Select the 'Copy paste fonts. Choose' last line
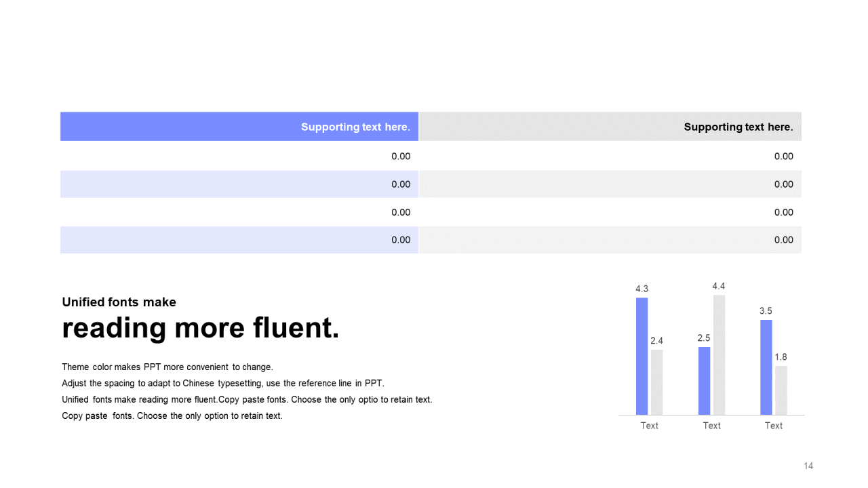The width and height of the screenshot is (868, 488). pyautogui.click(x=172, y=416)
